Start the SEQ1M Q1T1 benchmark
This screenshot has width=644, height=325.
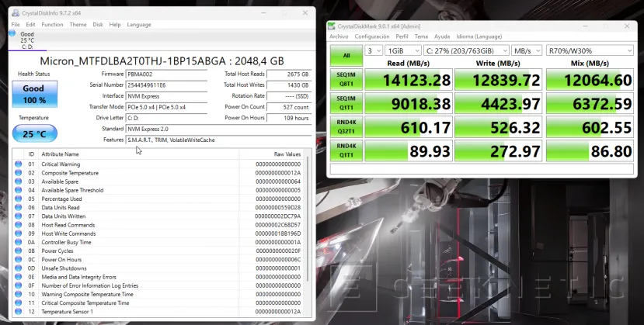[346, 103]
